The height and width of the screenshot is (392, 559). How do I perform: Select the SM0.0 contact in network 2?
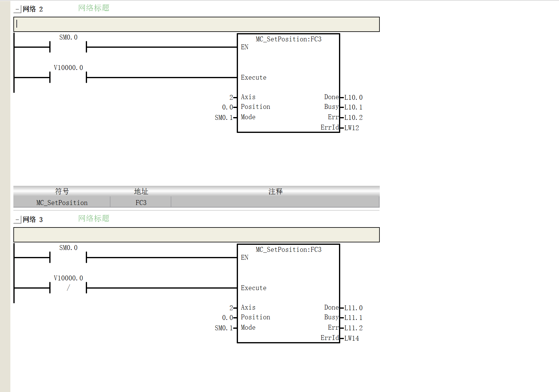click(68, 47)
